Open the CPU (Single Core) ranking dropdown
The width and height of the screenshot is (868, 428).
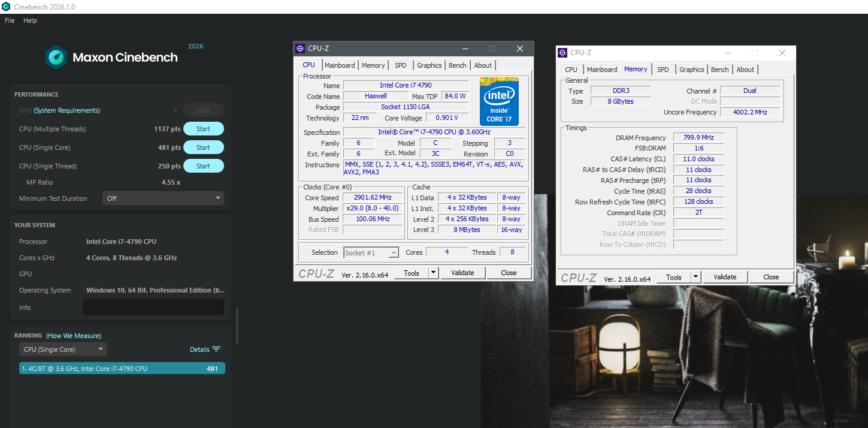pos(63,349)
